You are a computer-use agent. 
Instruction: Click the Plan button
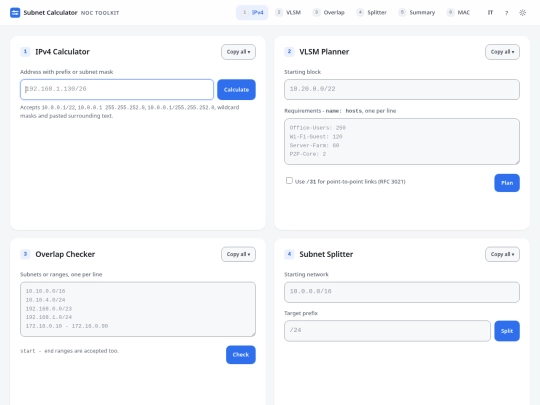(507, 183)
